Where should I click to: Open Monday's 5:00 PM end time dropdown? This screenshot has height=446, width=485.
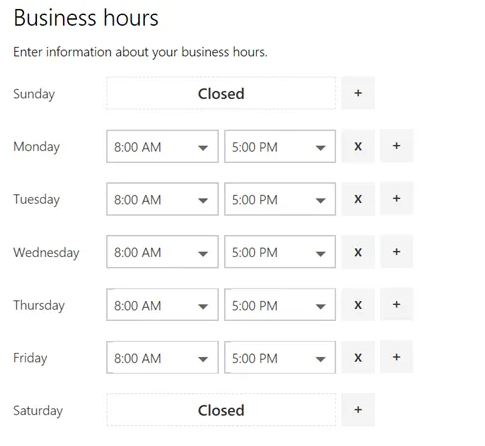click(x=280, y=146)
